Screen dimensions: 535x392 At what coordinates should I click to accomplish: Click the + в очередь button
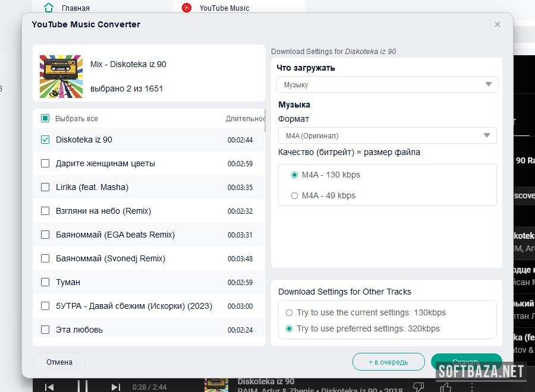click(x=388, y=362)
